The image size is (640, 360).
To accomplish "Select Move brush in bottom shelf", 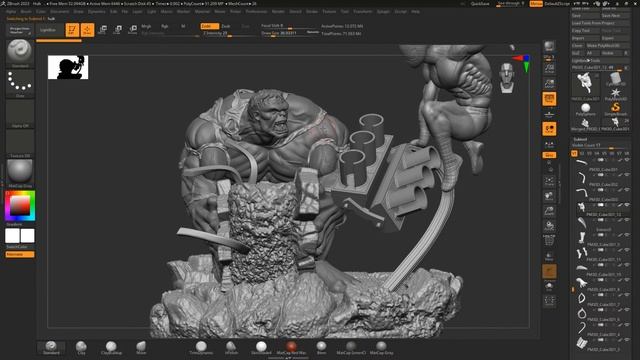I will pyautogui.click(x=141, y=348).
